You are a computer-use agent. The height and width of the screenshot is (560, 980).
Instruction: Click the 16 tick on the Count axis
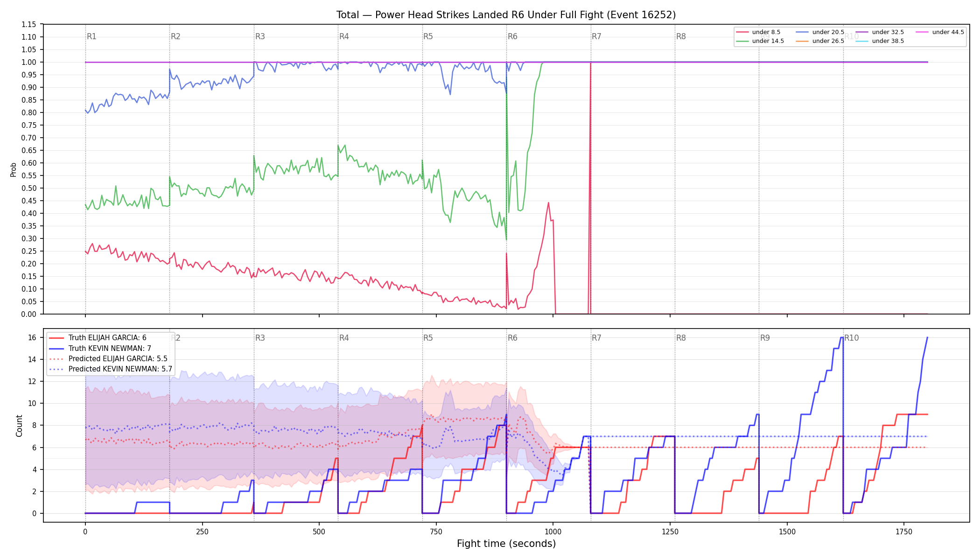(x=32, y=337)
